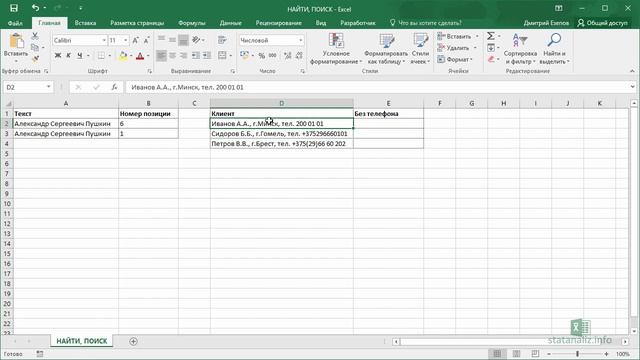Screen dimensions: 640x360
Task: Zoom in with the plus button
Action: (x=607, y=354)
